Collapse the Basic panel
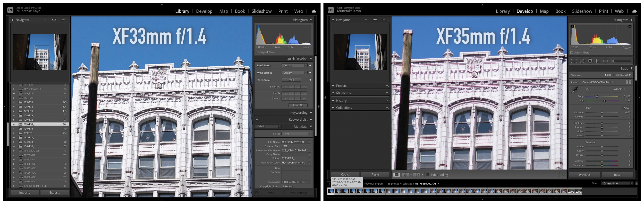The width and height of the screenshot is (644, 204). coord(631,68)
